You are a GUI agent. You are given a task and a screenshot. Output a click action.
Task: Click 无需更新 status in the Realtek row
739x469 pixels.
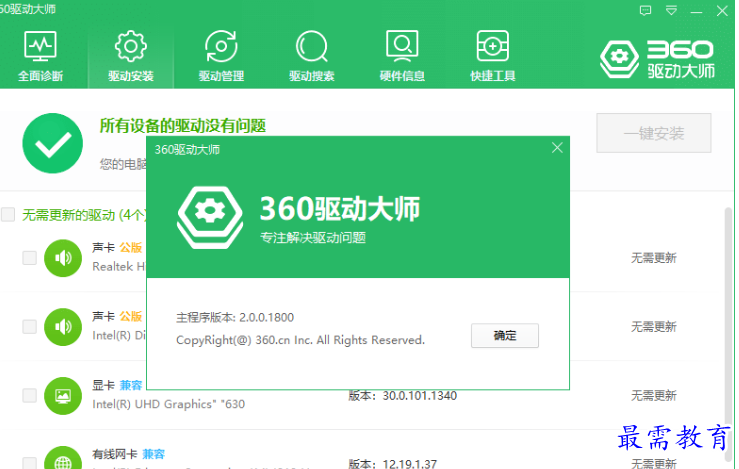(654, 258)
